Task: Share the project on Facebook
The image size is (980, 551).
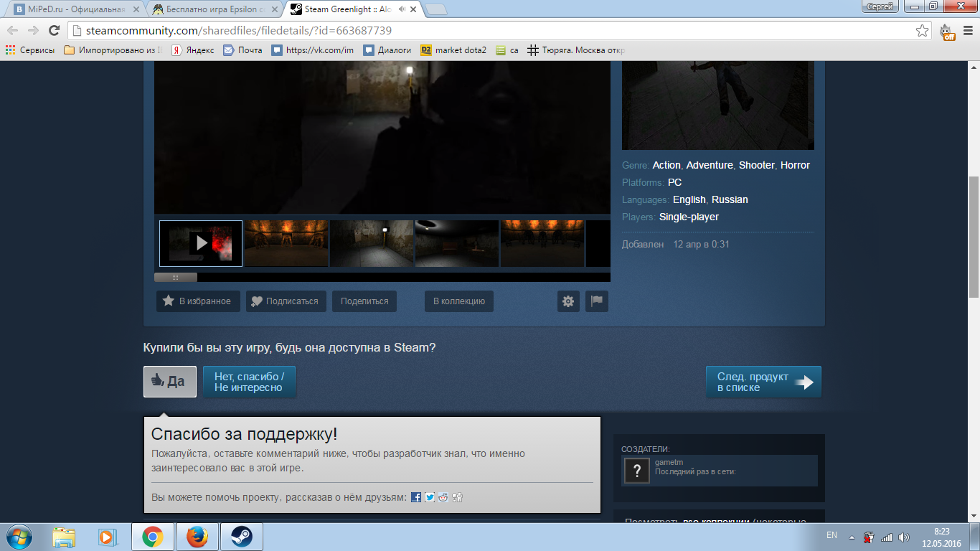Action: pos(416,497)
